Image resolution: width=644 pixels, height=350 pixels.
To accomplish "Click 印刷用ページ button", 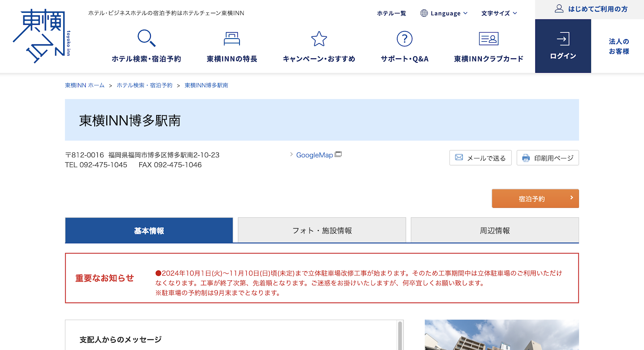I will pos(548,158).
